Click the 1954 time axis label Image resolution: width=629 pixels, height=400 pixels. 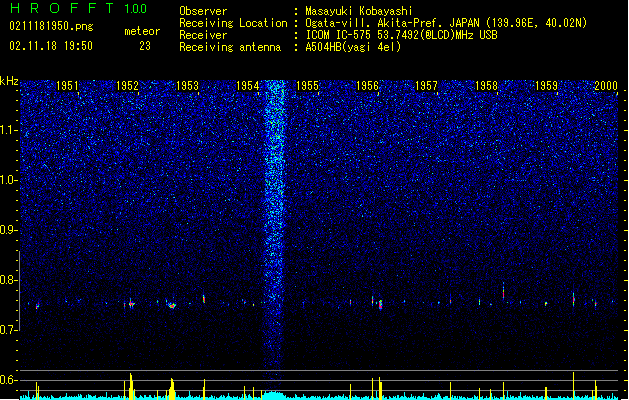(248, 86)
